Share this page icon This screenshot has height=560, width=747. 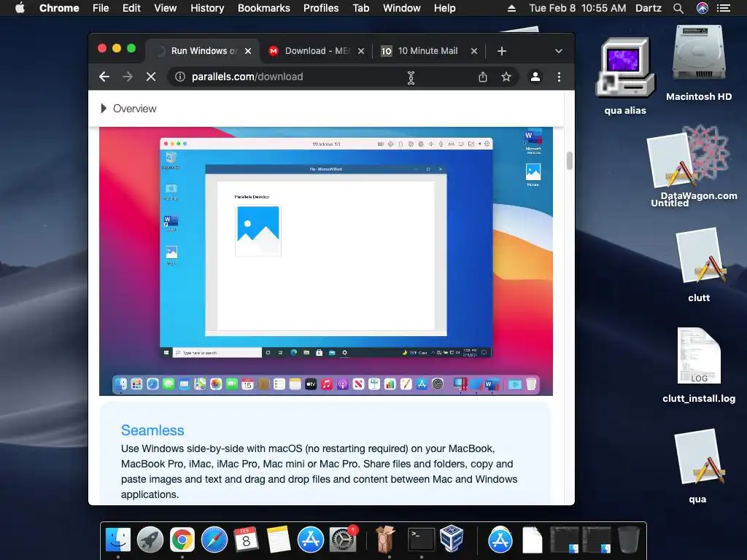[483, 77]
